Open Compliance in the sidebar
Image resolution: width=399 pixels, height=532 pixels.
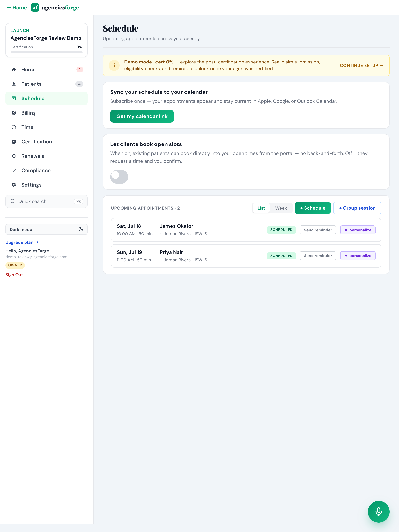point(46,171)
